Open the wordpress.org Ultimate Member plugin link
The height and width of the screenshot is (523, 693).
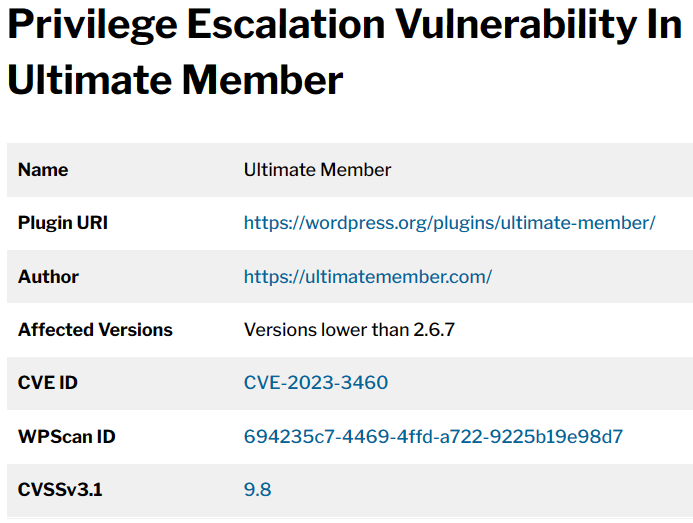pos(449,223)
